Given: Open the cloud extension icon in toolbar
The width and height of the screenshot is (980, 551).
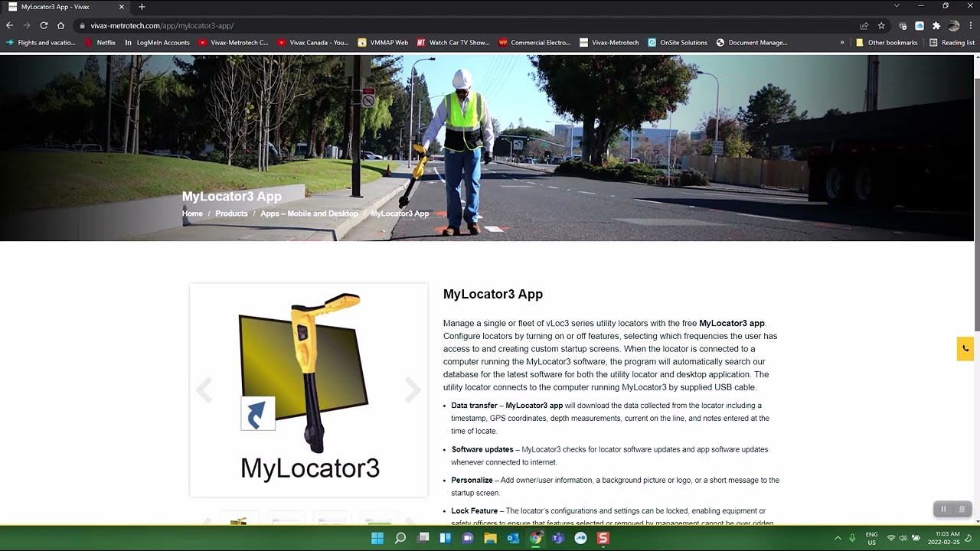Looking at the screenshot, I should point(920,25).
